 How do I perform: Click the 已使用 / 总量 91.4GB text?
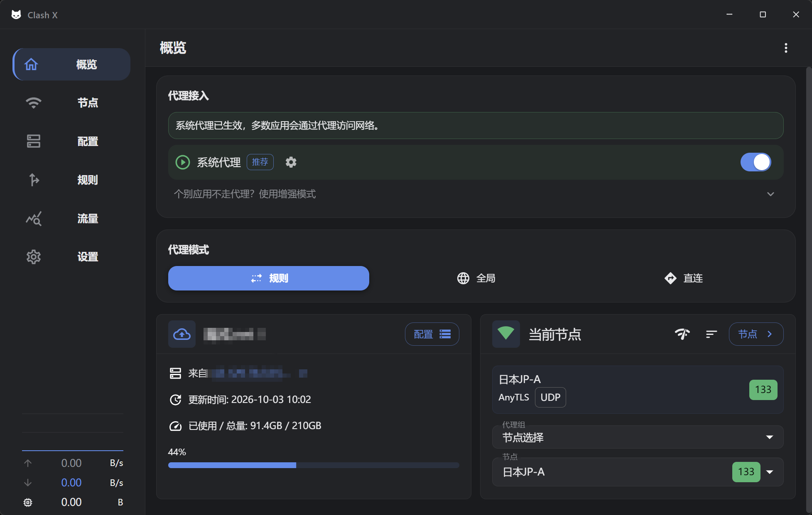tap(255, 426)
